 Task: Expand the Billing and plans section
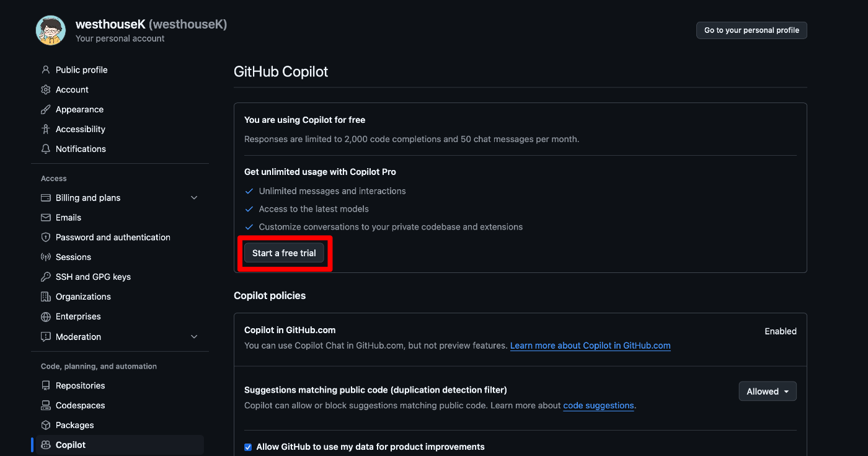click(x=194, y=197)
